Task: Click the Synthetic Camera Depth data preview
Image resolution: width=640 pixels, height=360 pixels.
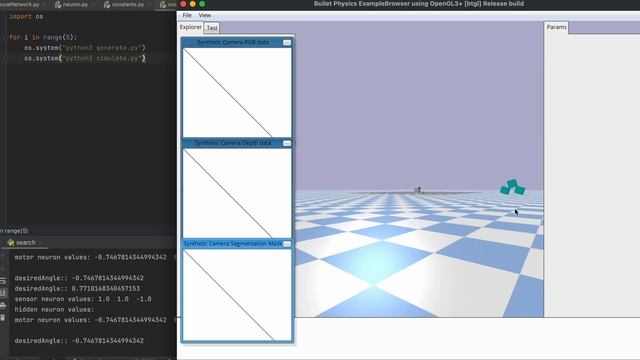Action: tap(237, 193)
